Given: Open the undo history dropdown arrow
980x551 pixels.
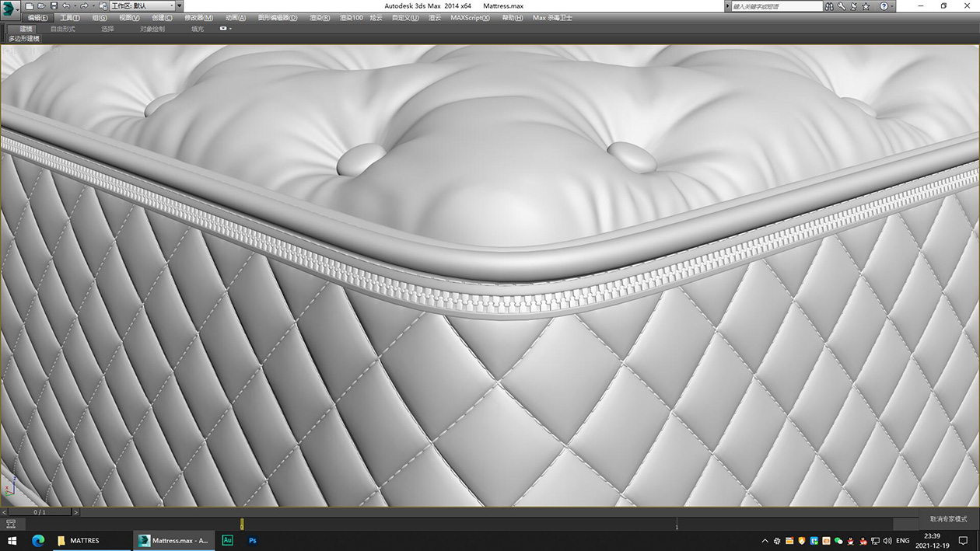Looking at the screenshot, I should [75, 6].
